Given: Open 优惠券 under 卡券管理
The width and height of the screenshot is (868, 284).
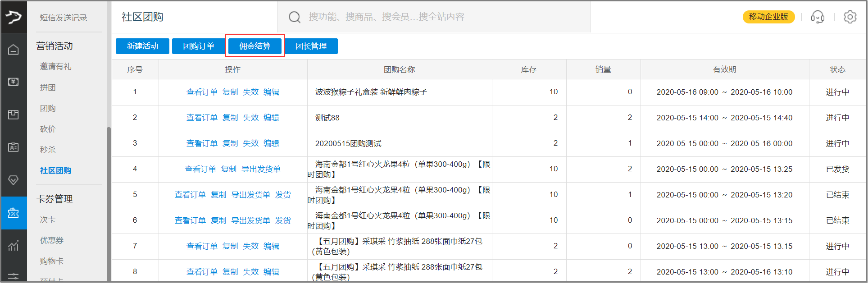Looking at the screenshot, I should (x=52, y=240).
